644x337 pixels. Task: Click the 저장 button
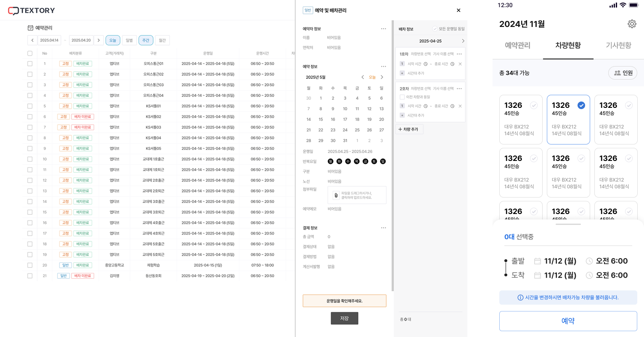pos(345,318)
